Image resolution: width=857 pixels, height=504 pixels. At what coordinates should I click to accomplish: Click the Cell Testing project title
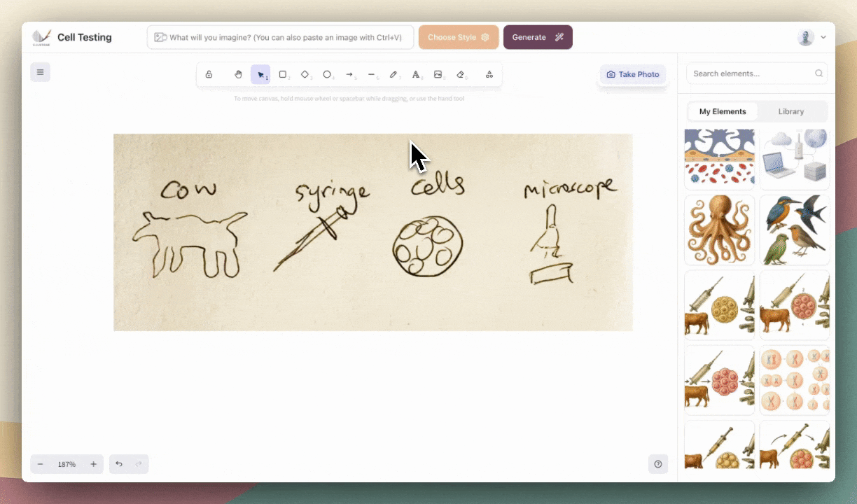(x=84, y=37)
